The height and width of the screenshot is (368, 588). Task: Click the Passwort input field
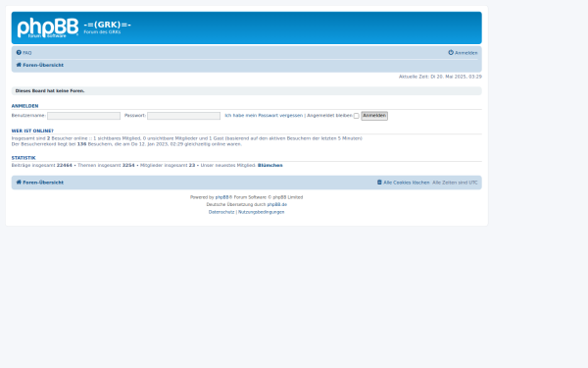[184, 116]
